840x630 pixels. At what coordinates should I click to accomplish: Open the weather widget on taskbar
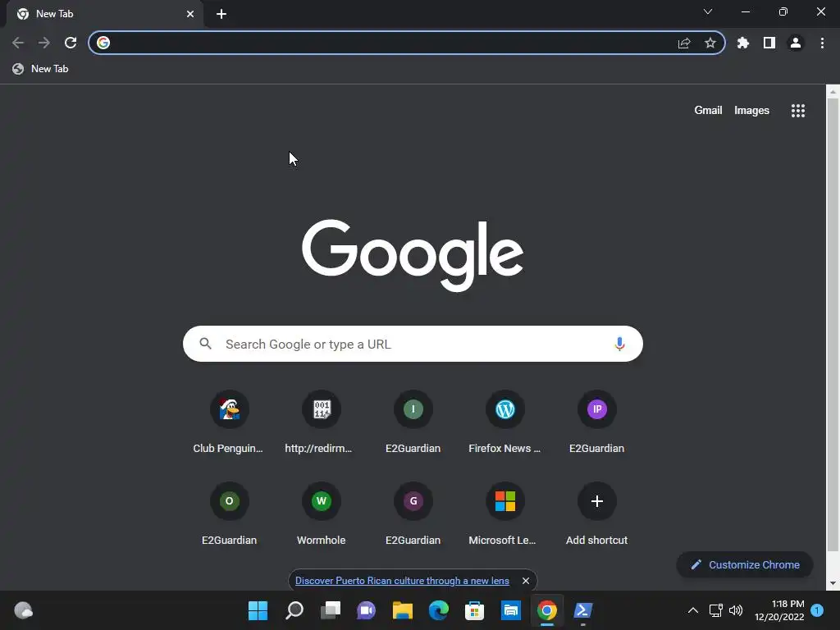(23, 610)
